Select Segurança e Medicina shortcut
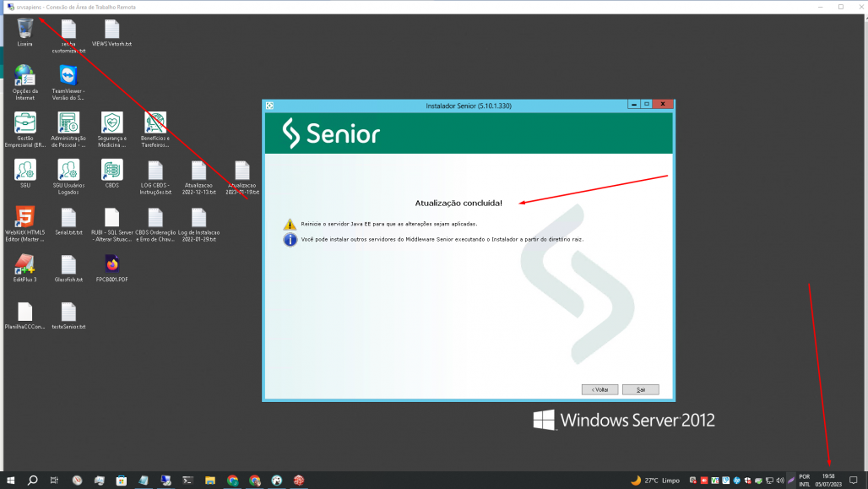The image size is (868, 489). click(x=111, y=129)
